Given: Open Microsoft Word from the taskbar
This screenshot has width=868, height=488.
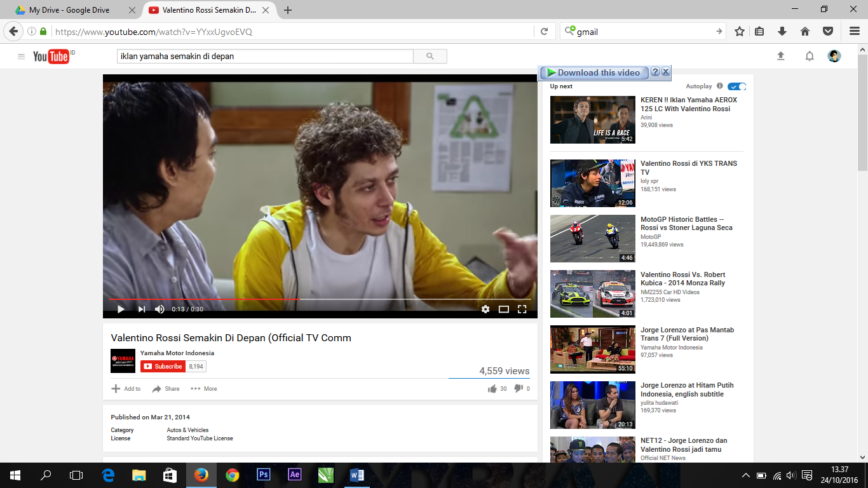Looking at the screenshot, I should tap(356, 475).
